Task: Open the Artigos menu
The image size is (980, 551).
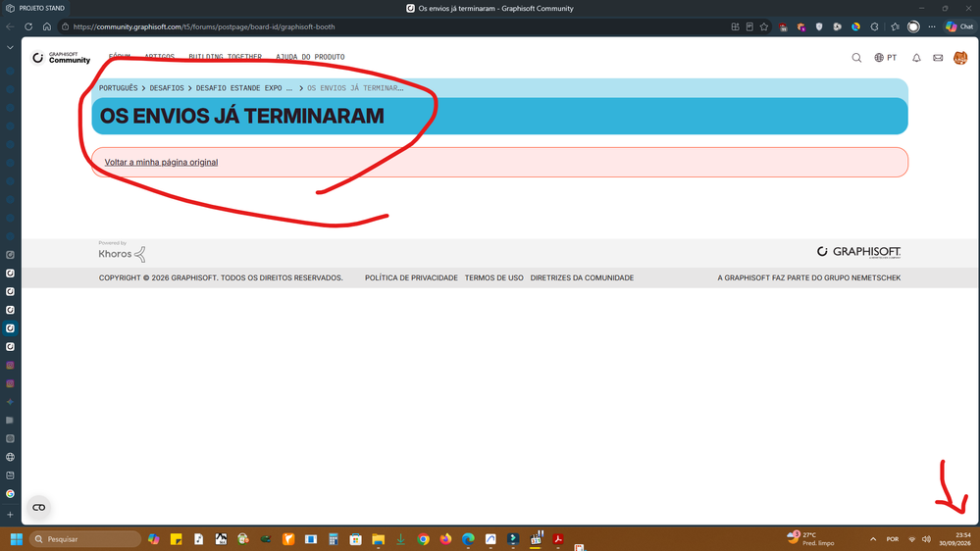Action: [x=159, y=57]
